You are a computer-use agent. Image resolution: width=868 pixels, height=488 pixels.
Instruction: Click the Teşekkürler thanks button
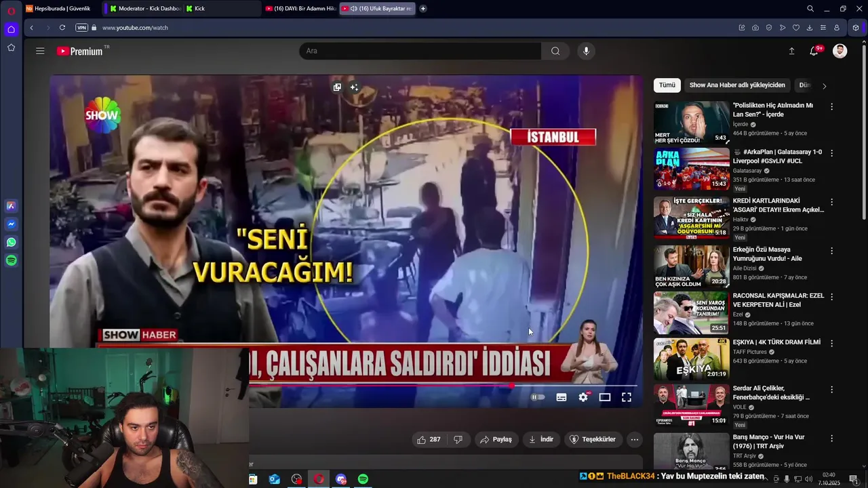[x=593, y=439]
